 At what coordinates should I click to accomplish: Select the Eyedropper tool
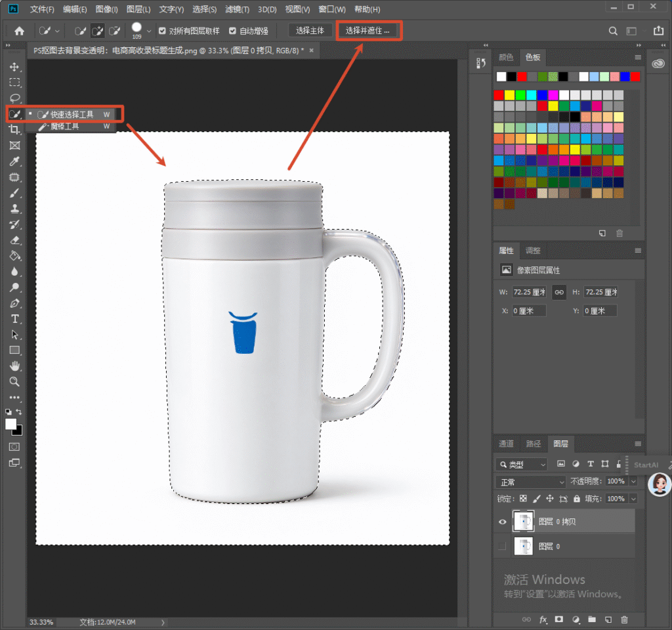click(x=14, y=161)
